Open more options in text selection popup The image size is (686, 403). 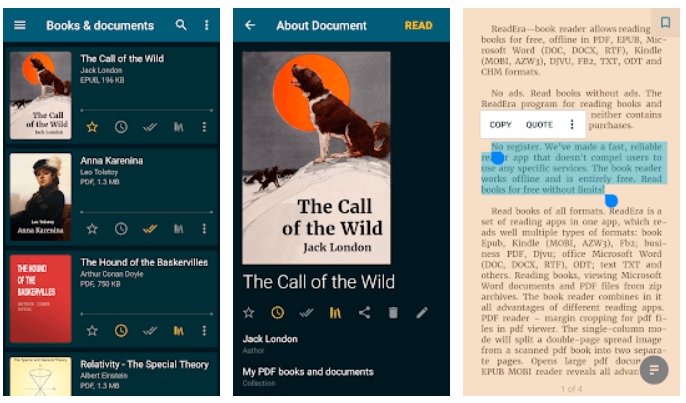(x=572, y=125)
